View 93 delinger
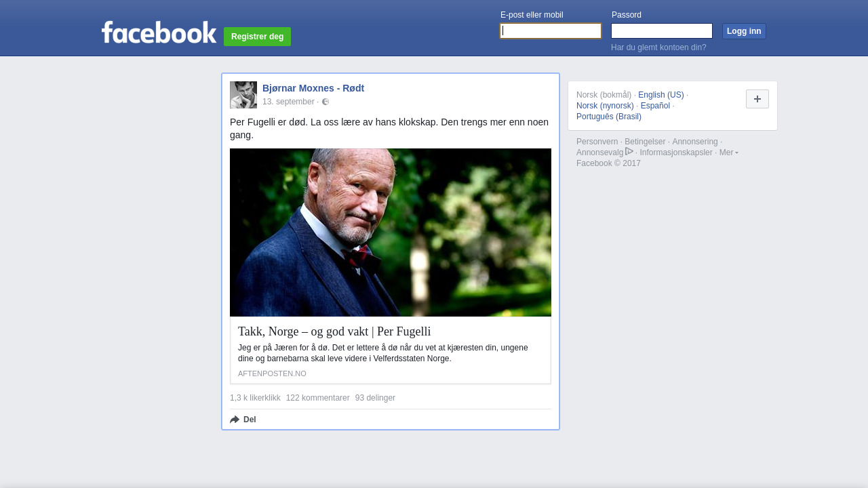This screenshot has width=868, height=488. coord(375,398)
